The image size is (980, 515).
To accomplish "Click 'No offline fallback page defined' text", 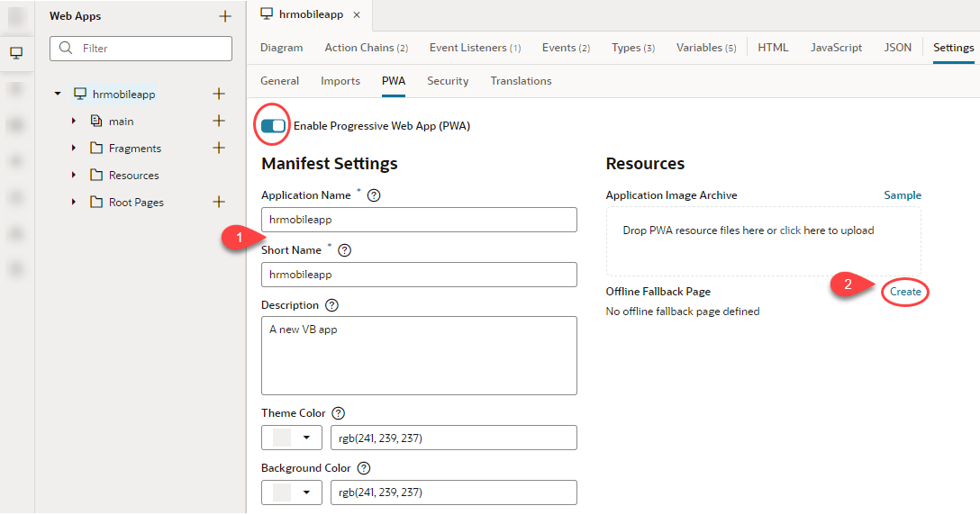I will (683, 312).
